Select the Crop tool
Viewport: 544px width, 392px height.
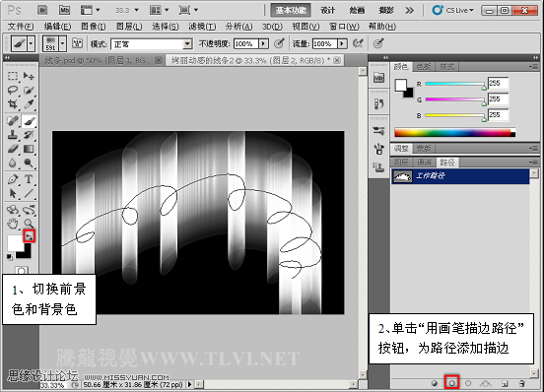[x=13, y=104]
